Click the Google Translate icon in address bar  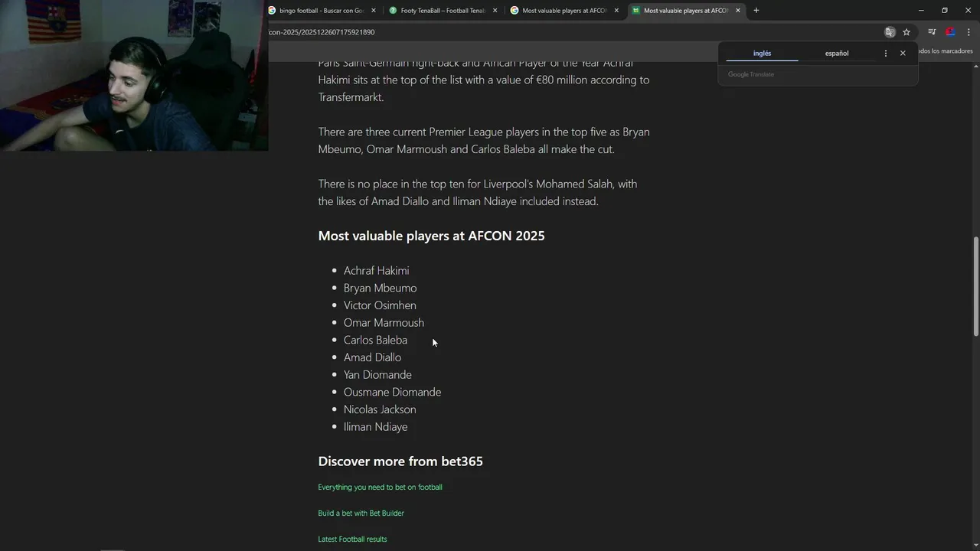coord(890,32)
